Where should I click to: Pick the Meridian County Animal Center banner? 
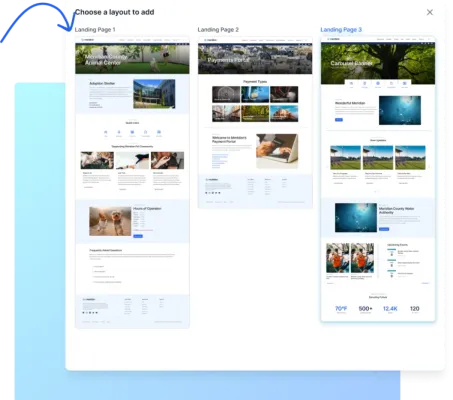pos(132,59)
